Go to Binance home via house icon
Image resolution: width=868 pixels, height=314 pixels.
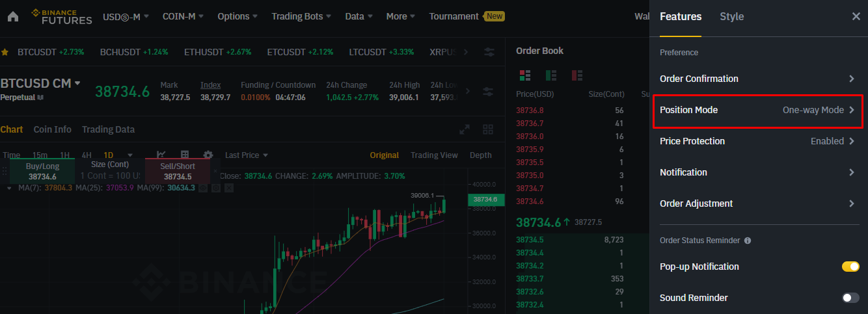(x=13, y=16)
